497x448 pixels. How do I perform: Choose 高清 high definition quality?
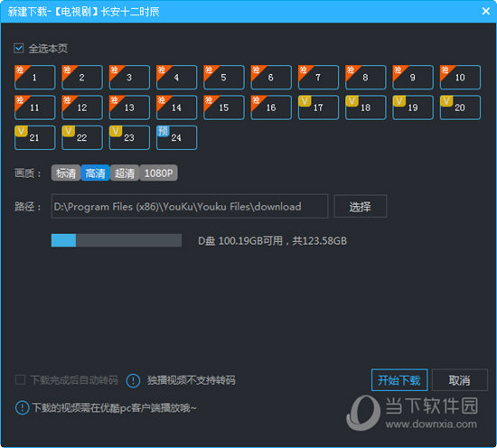(96, 173)
